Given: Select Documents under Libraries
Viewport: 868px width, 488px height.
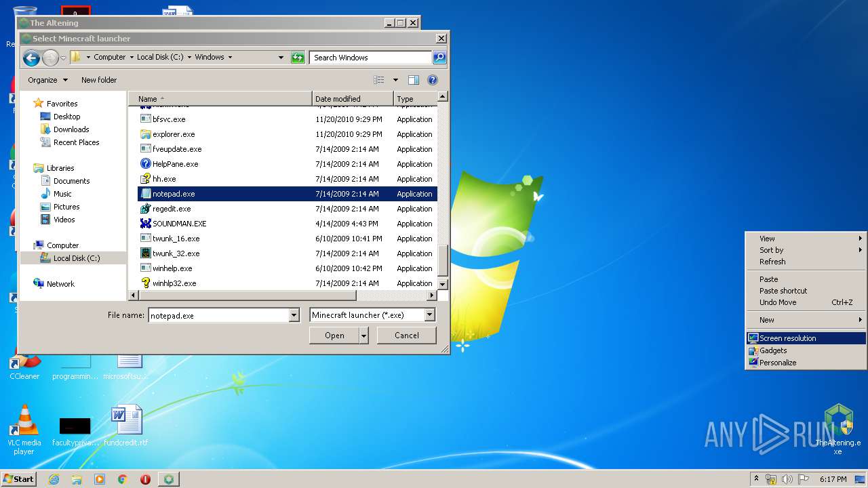Looking at the screenshot, I should tap(71, 181).
